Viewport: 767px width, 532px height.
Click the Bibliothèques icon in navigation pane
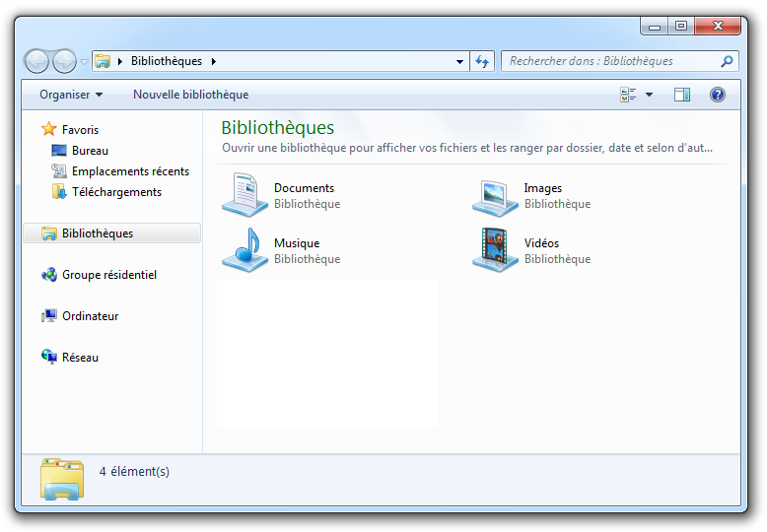tap(49, 233)
